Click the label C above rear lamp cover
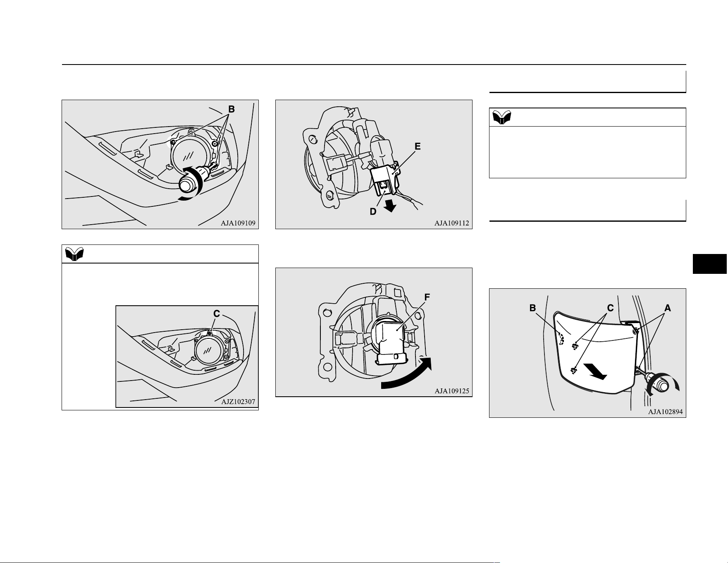Image resolution: width=728 pixels, height=563 pixels. [610, 308]
